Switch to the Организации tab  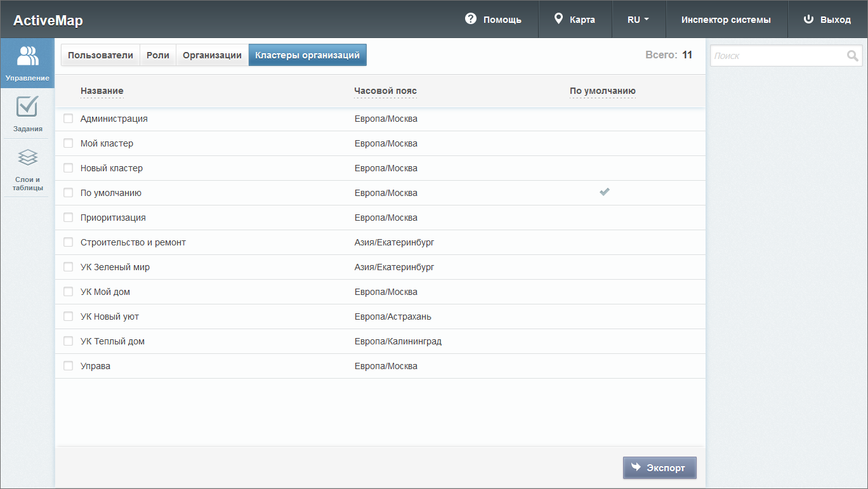click(x=212, y=55)
